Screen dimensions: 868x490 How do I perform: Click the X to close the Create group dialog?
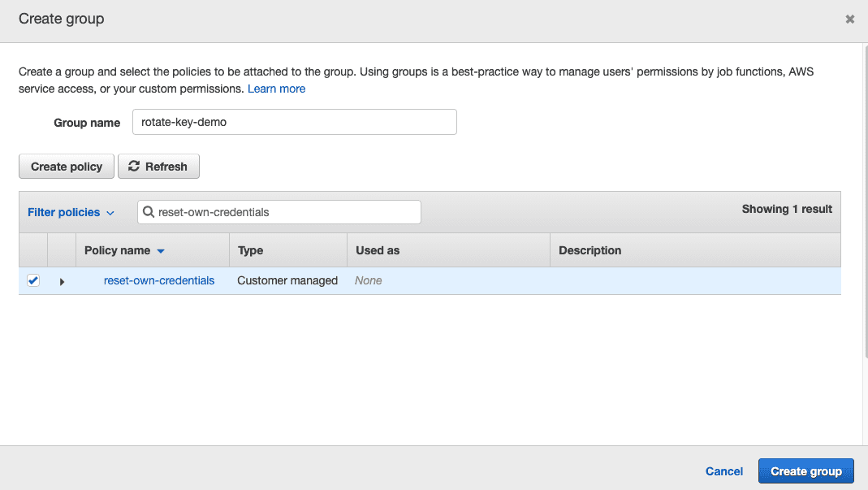click(849, 18)
